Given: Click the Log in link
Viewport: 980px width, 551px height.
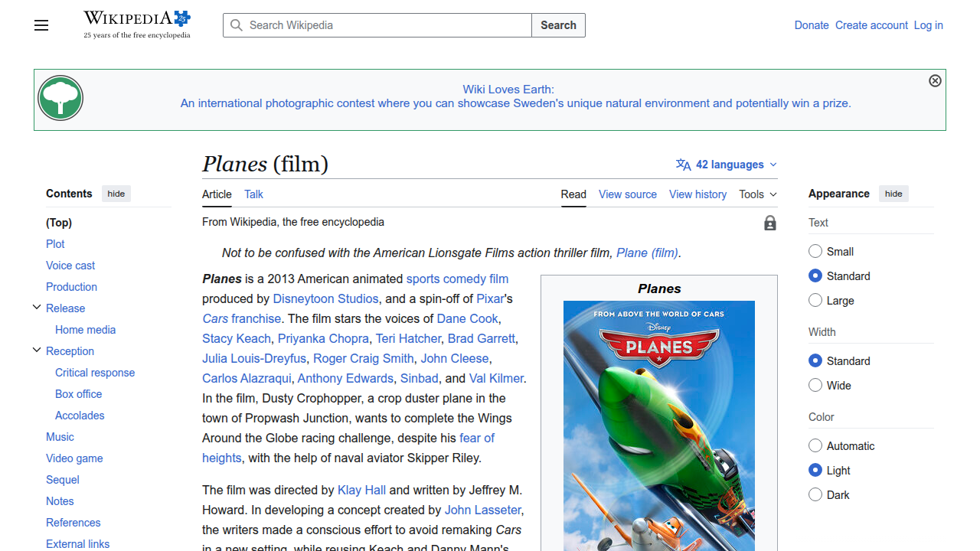Looking at the screenshot, I should pos(928,25).
